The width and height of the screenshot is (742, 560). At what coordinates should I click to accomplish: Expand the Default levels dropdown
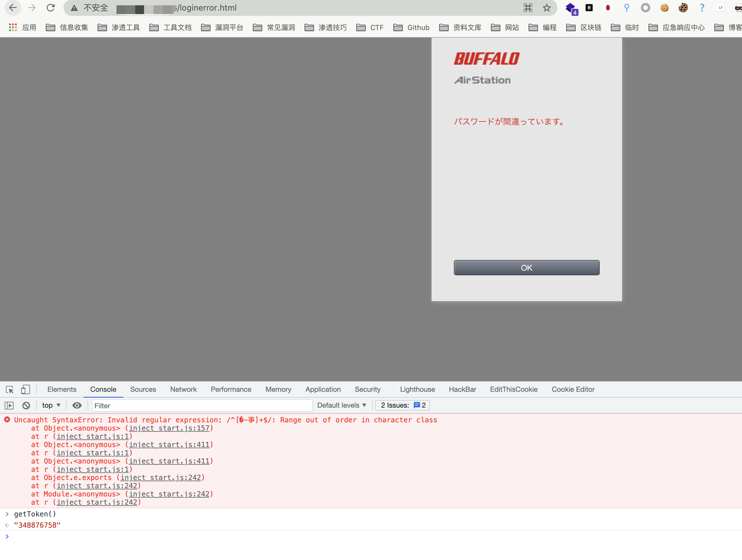342,405
